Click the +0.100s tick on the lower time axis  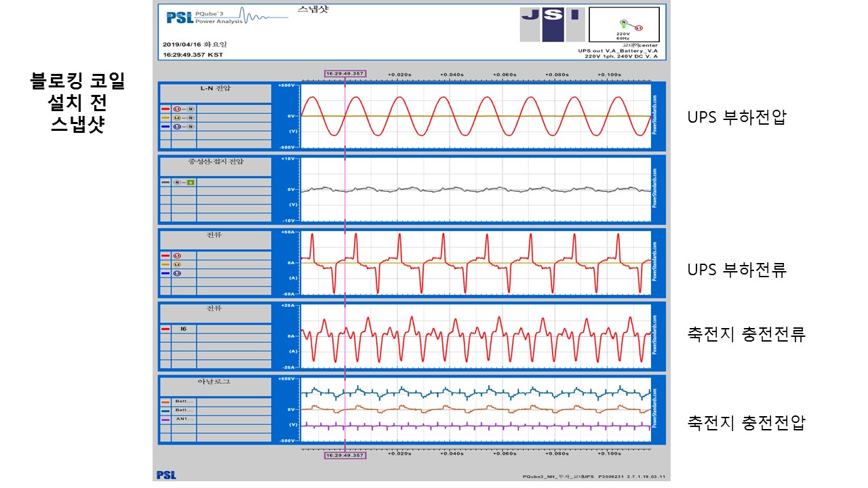tap(610, 455)
